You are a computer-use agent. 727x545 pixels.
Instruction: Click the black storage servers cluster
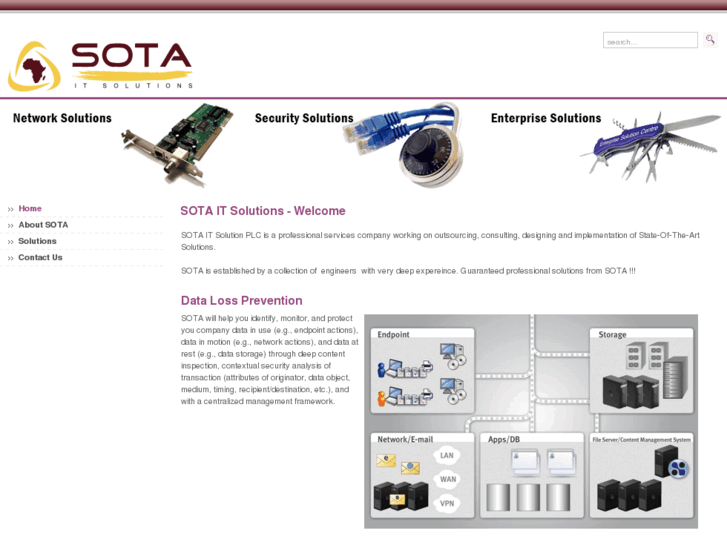click(631, 392)
